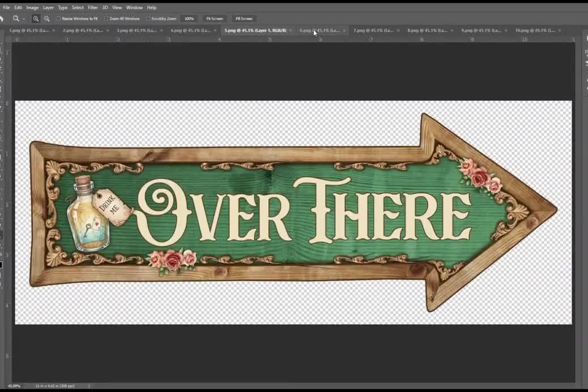
Task: Click the Drink Me bottle on the canvas
Action: pos(90,213)
